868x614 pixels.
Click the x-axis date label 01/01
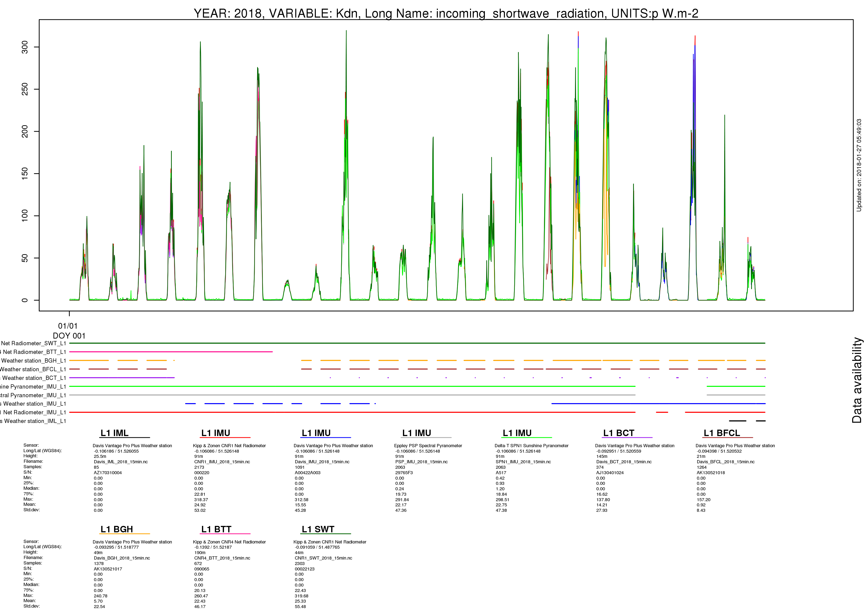[68, 326]
